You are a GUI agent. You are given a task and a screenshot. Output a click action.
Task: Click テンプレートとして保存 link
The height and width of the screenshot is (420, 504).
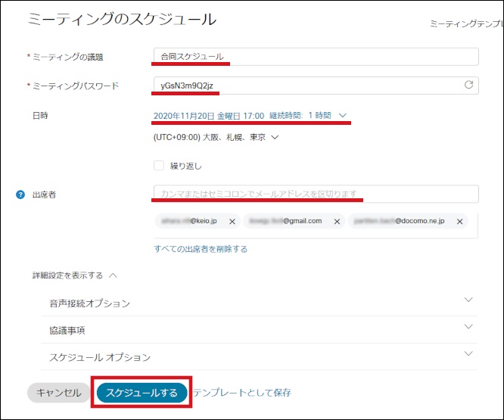click(241, 393)
